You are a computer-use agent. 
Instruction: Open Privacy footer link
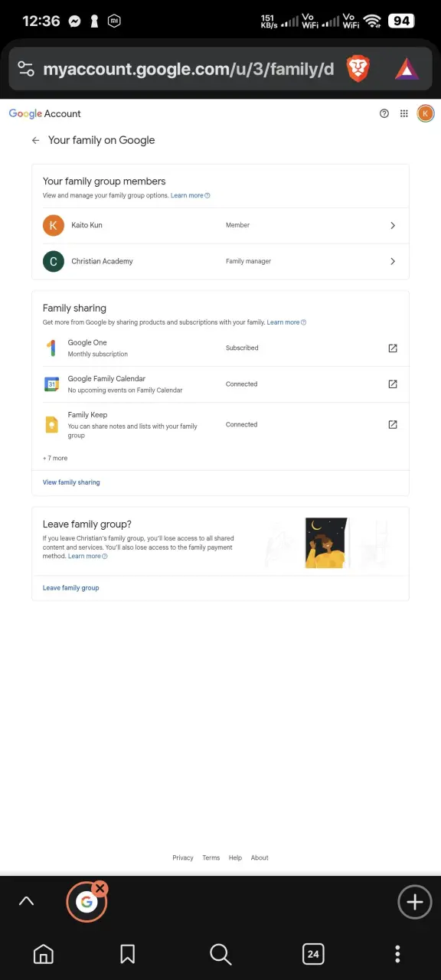pos(183,857)
